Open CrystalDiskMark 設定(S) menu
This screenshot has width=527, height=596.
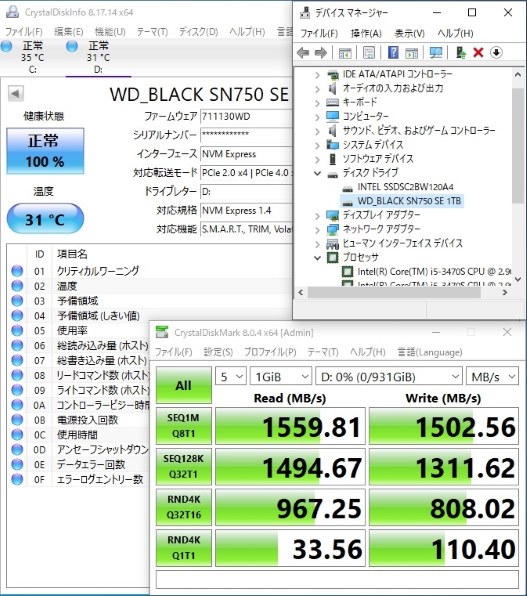(x=218, y=352)
